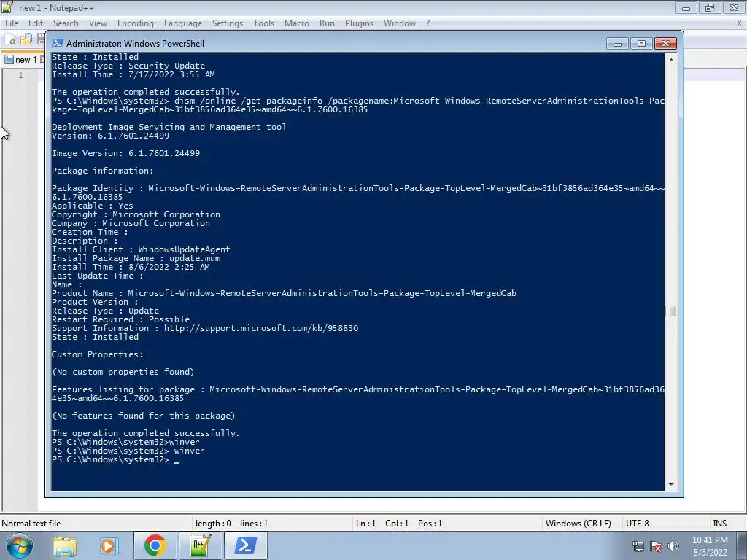Open the File menu in Notepad++

point(12,23)
